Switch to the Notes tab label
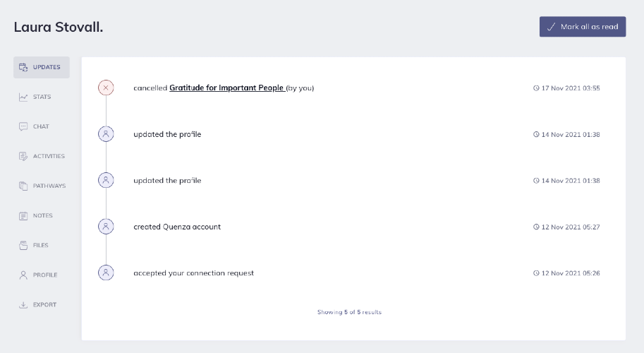Screen dimensions: 644x353 (x=43, y=215)
